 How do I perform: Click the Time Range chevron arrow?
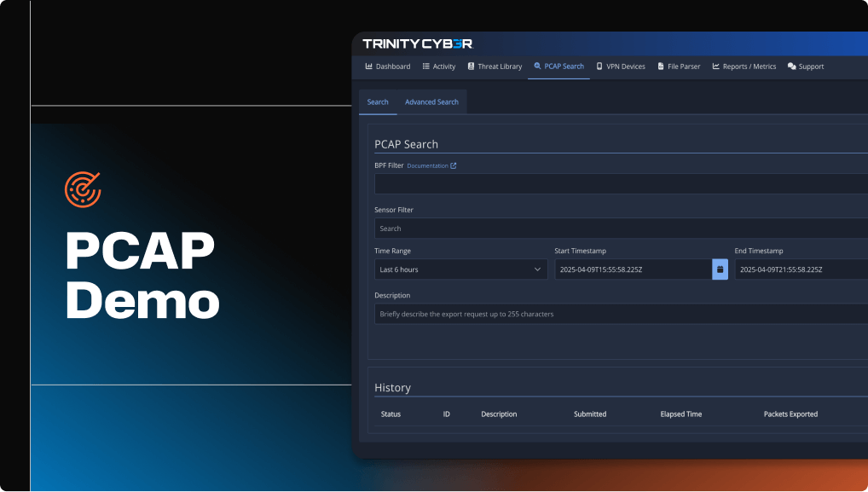tap(537, 269)
